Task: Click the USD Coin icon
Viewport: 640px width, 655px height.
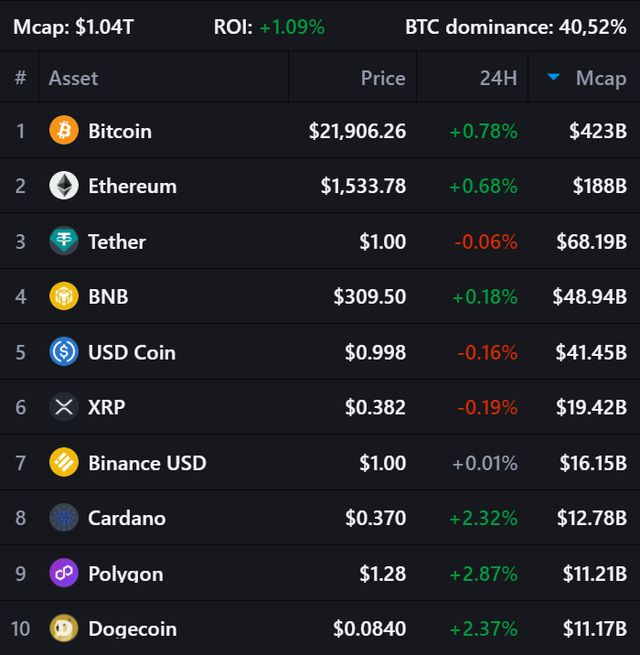Action: [64, 352]
